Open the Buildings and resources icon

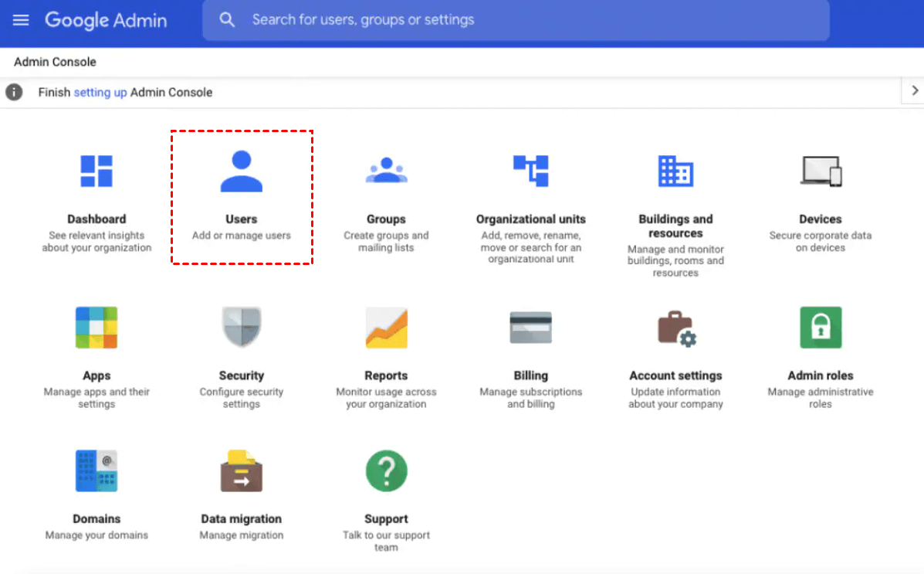pos(675,171)
